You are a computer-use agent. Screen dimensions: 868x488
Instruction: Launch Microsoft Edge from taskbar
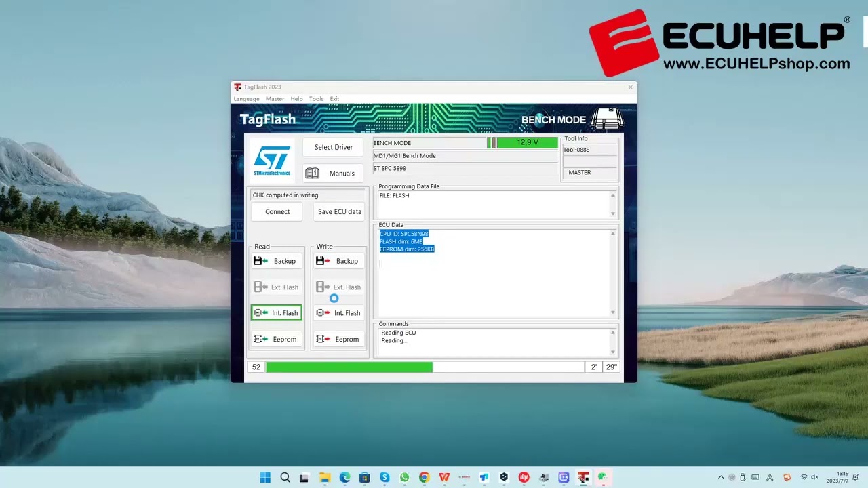[x=344, y=478]
